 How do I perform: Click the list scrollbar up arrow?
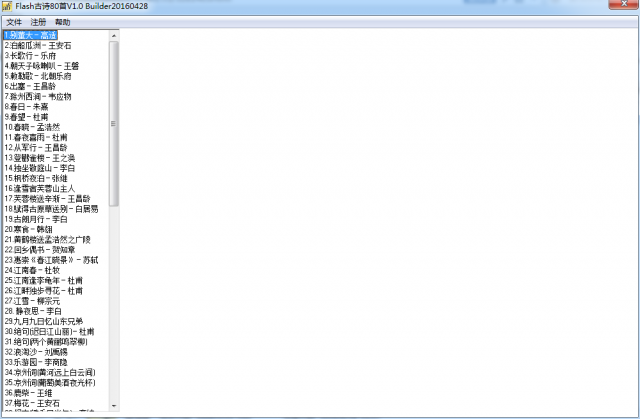(x=114, y=36)
